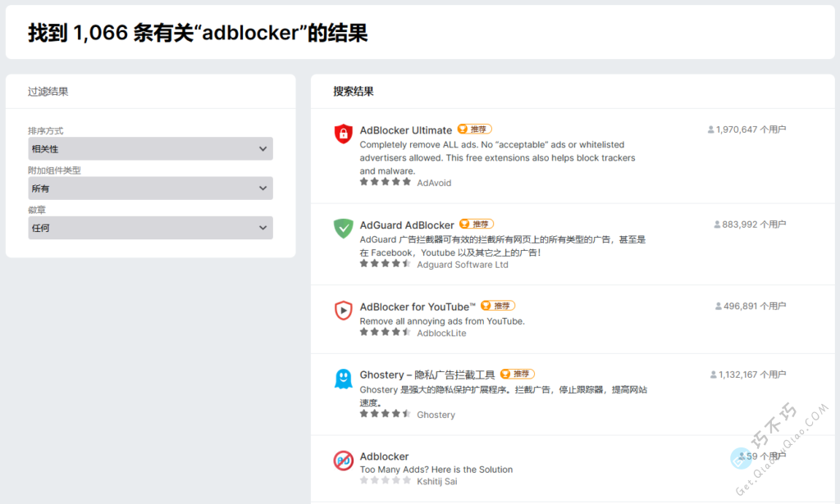This screenshot has height=504, width=840.
Task: Expand the add-on type dropdown showing 所有
Action: coord(150,188)
